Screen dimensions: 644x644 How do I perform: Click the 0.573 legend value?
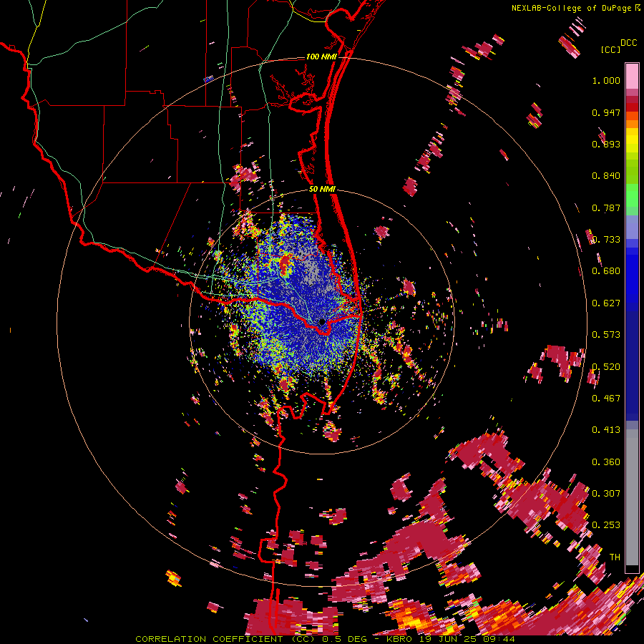(x=606, y=335)
